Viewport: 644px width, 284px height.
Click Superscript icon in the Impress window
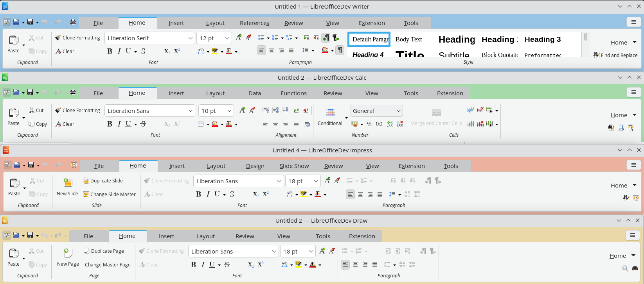tap(266, 194)
